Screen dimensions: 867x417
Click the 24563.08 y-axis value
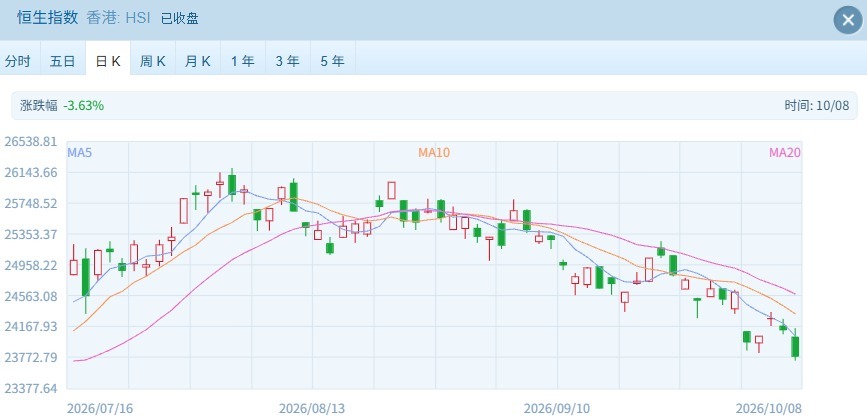pyautogui.click(x=31, y=296)
